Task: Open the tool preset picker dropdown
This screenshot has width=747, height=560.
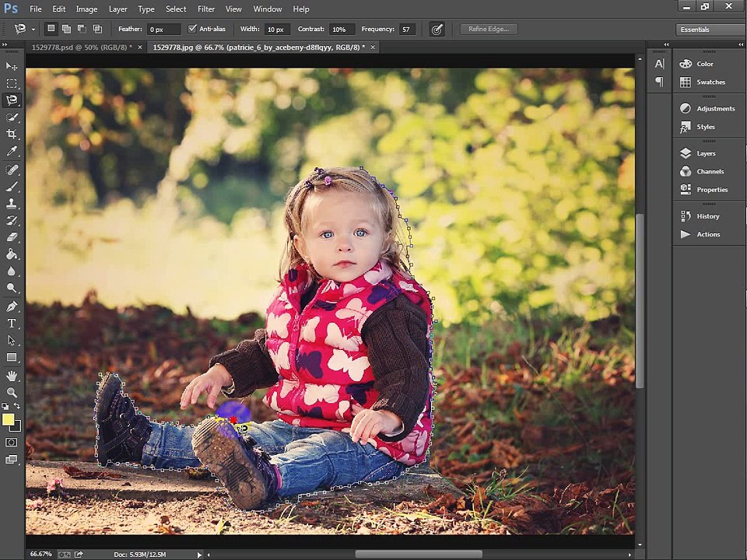Action: coord(33,30)
